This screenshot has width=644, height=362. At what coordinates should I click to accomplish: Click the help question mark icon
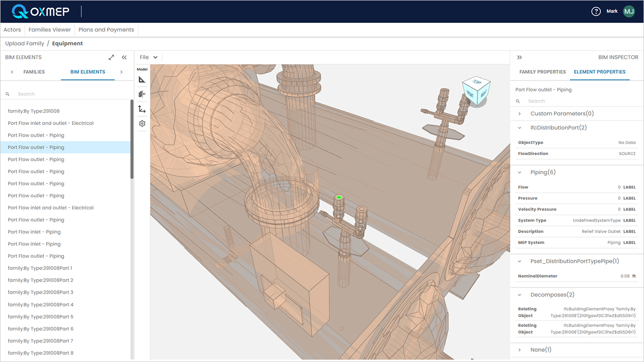(596, 11)
